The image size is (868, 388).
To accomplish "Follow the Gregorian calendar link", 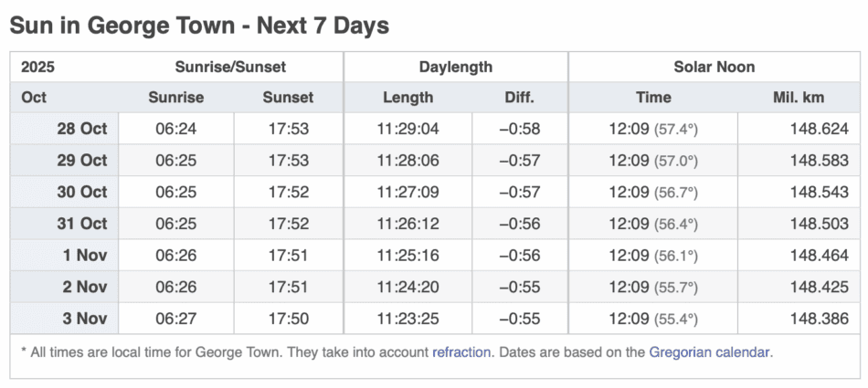I will click(710, 351).
